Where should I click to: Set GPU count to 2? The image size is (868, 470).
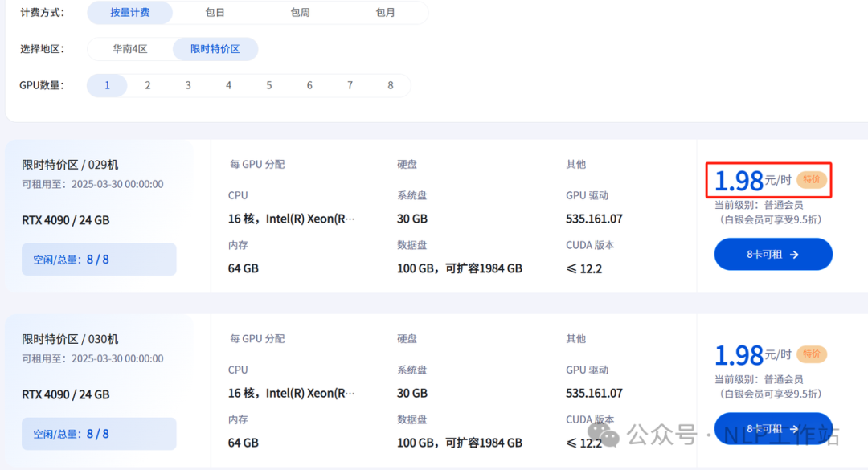[x=148, y=85]
